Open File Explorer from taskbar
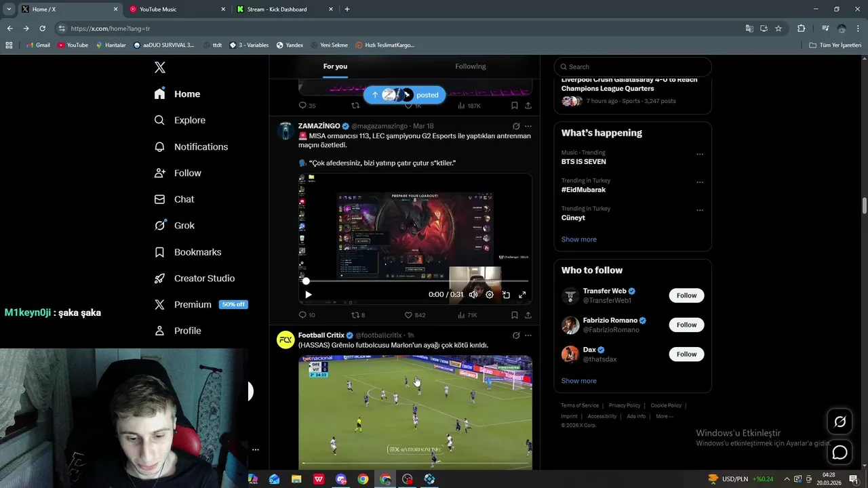Viewport: 868px width, 488px height. (x=296, y=479)
